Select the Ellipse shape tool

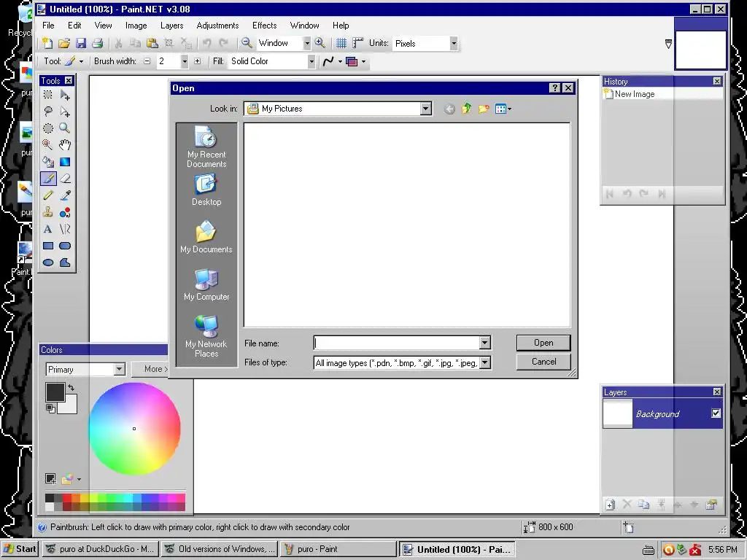click(48, 262)
